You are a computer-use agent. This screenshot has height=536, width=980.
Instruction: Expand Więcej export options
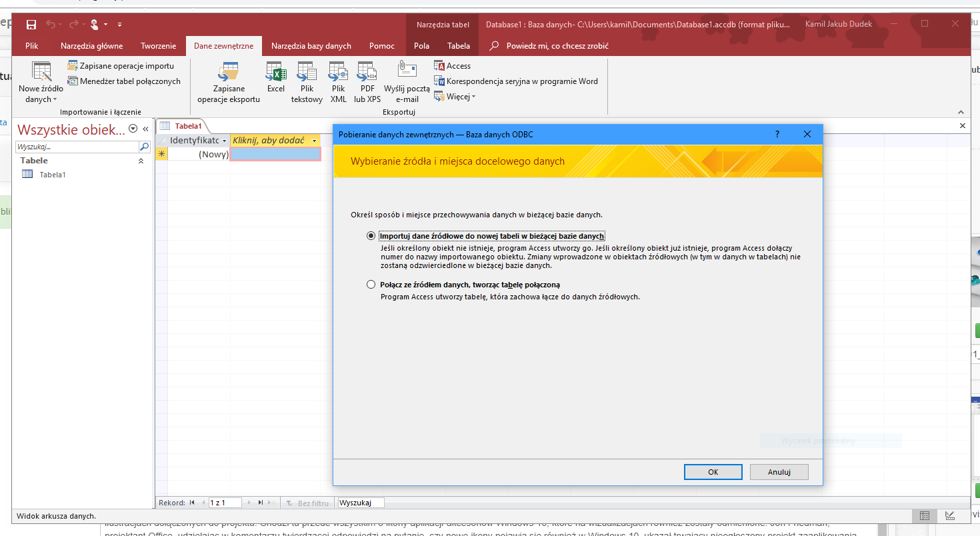point(455,97)
